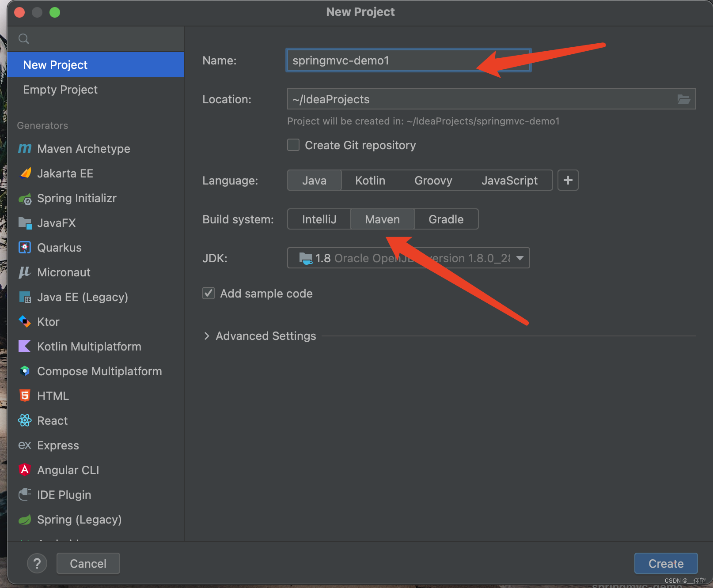Choose Maven build system
Viewport: 713px width, 588px height.
pos(383,219)
